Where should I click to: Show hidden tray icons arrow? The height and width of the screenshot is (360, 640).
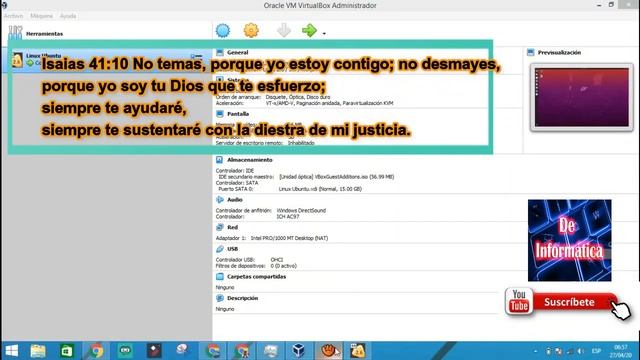(x=536, y=351)
